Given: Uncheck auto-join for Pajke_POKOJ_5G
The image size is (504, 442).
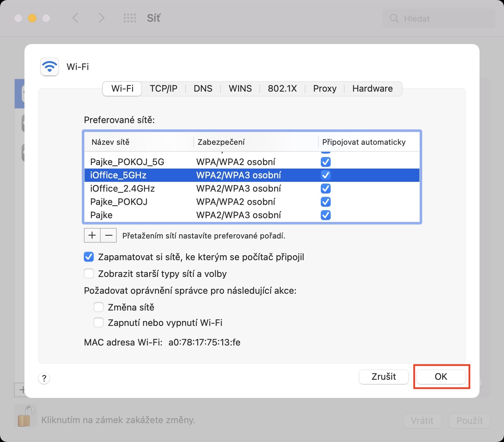Looking at the screenshot, I should pos(326,162).
